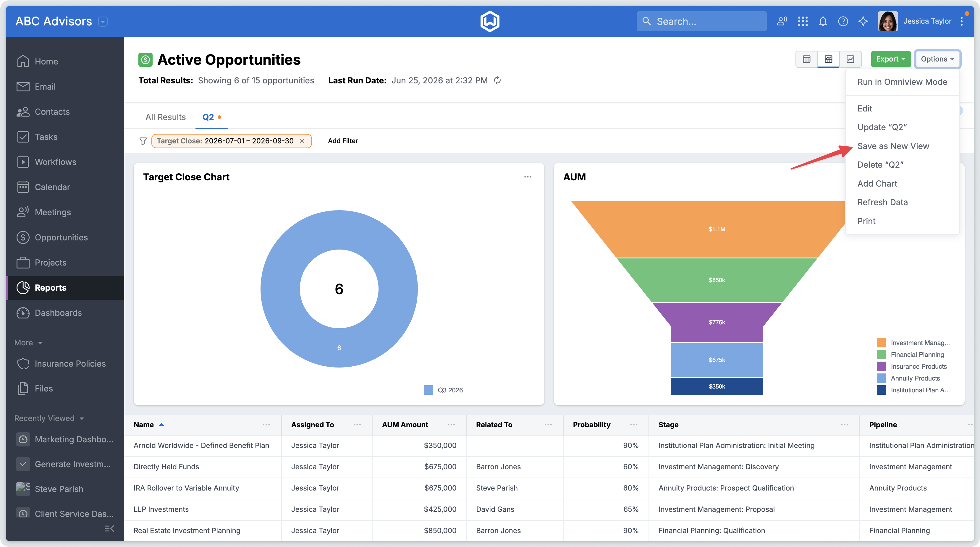
Task: Open the AI sparkle icon in header
Action: point(863,21)
